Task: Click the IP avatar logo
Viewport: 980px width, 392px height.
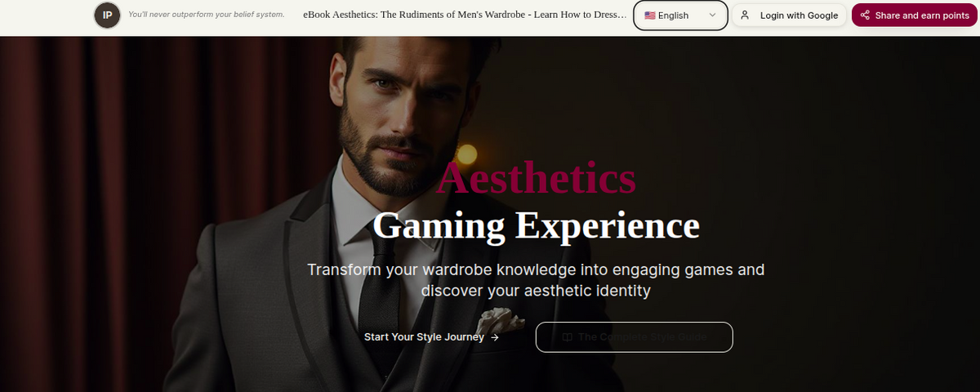Action: click(107, 15)
